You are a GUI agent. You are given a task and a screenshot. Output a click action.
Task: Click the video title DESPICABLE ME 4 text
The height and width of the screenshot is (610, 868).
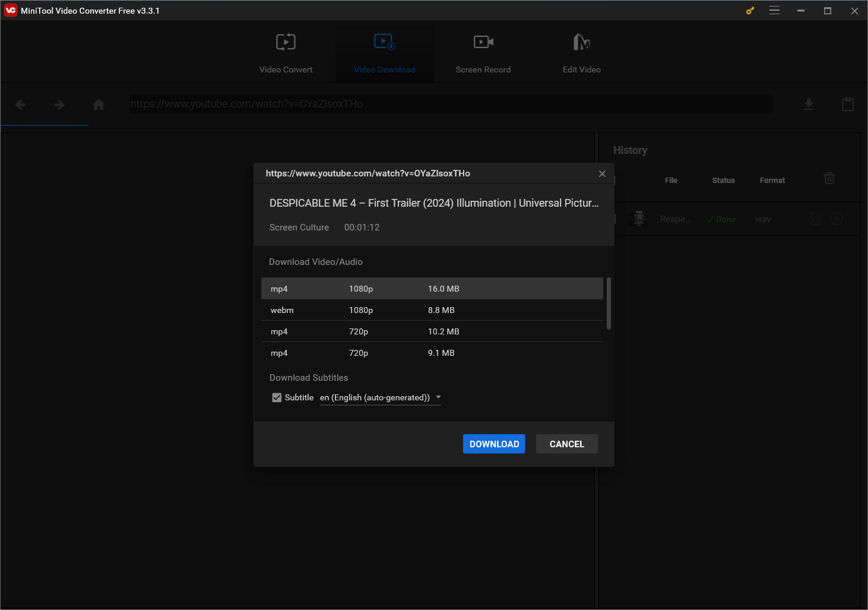point(434,203)
